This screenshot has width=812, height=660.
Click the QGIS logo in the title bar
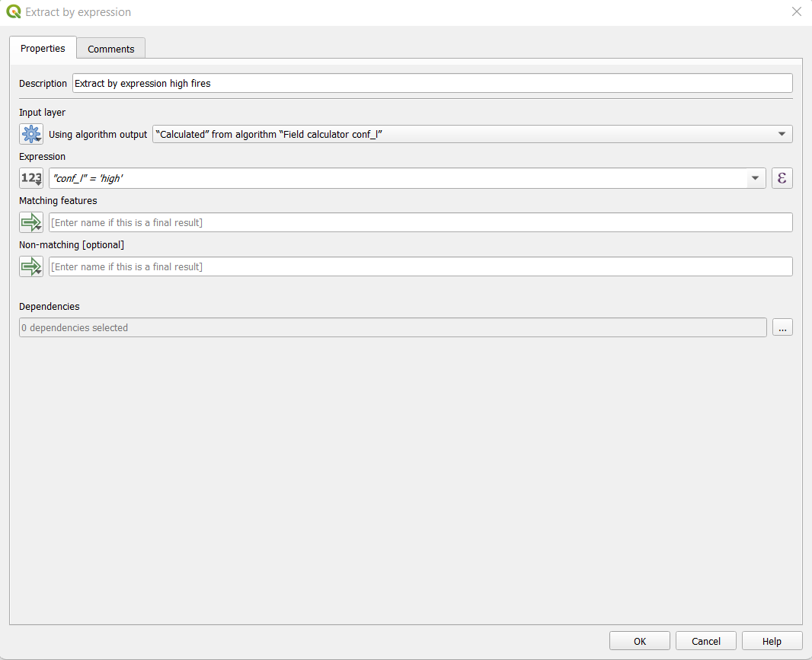14,12
